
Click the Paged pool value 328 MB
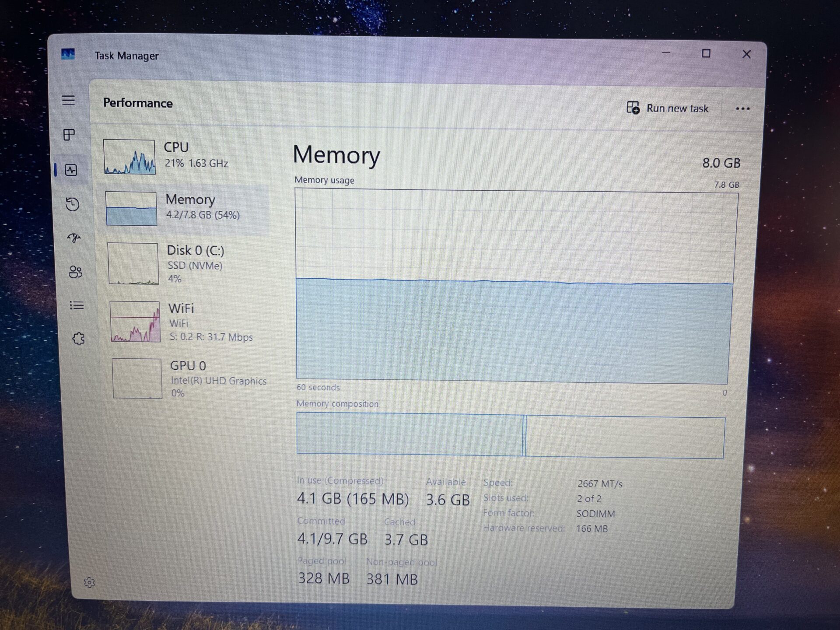(323, 578)
